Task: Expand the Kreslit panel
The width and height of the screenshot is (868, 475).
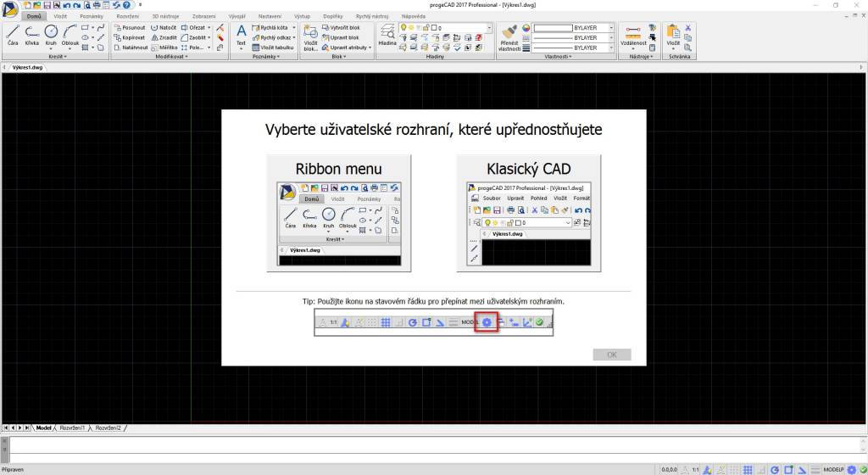Action: click(57, 57)
